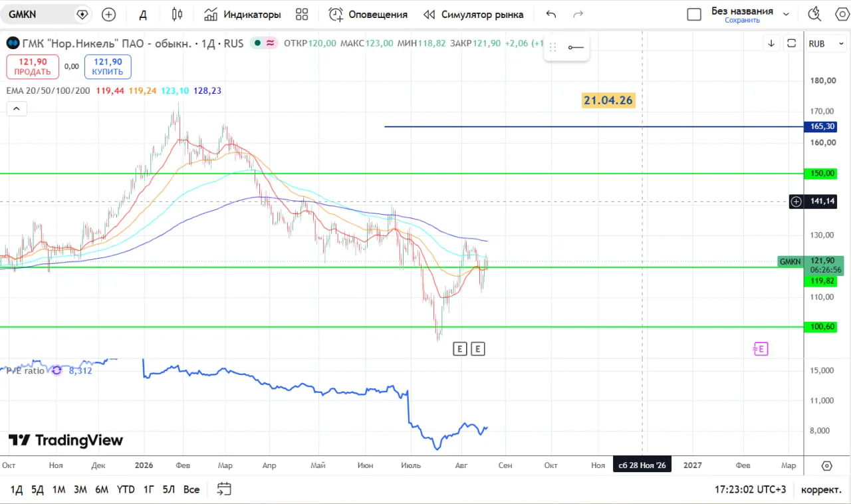Click the Нор.Никель symbol logo icon
This screenshot has height=504, width=851.
point(13,43)
